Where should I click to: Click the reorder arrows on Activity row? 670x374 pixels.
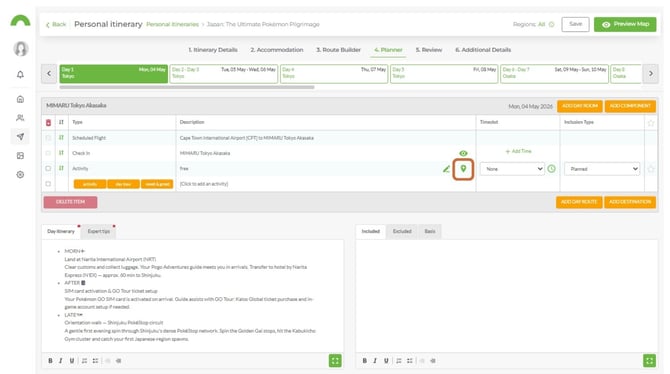61,168
